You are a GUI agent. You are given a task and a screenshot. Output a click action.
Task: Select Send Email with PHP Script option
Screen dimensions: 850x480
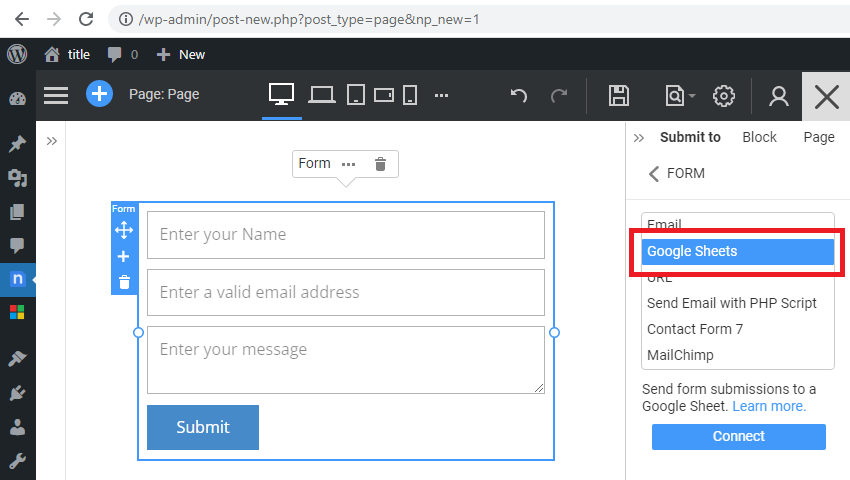[x=738, y=303]
